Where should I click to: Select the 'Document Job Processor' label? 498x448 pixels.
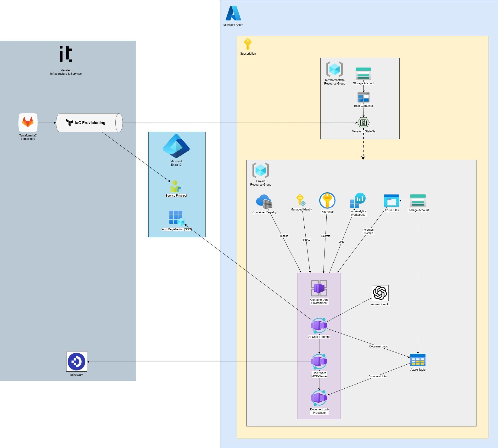[x=319, y=411]
